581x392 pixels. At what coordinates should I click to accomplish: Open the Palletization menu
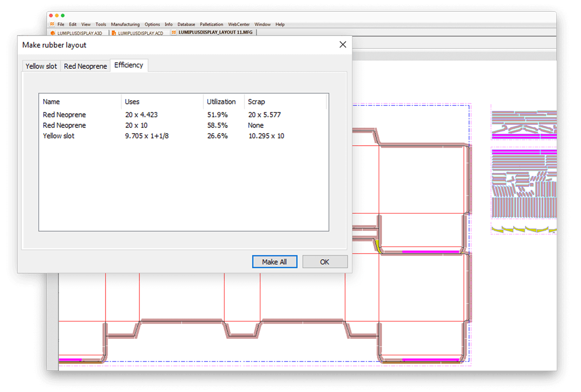(211, 24)
